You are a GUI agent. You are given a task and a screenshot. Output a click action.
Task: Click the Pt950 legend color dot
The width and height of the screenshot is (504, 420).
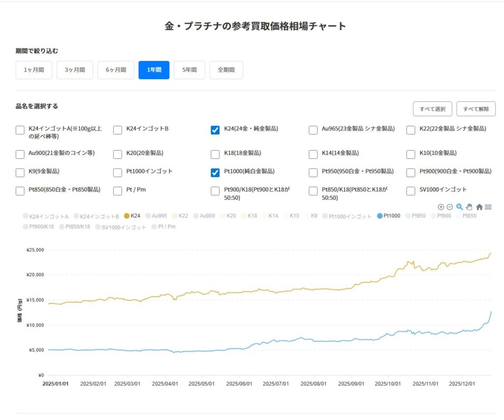pyautogui.click(x=409, y=216)
